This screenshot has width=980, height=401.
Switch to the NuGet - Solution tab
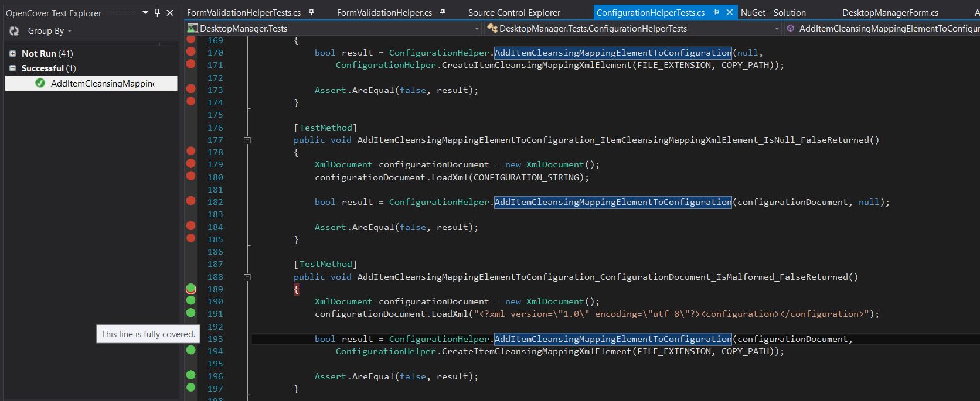click(x=773, y=12)
